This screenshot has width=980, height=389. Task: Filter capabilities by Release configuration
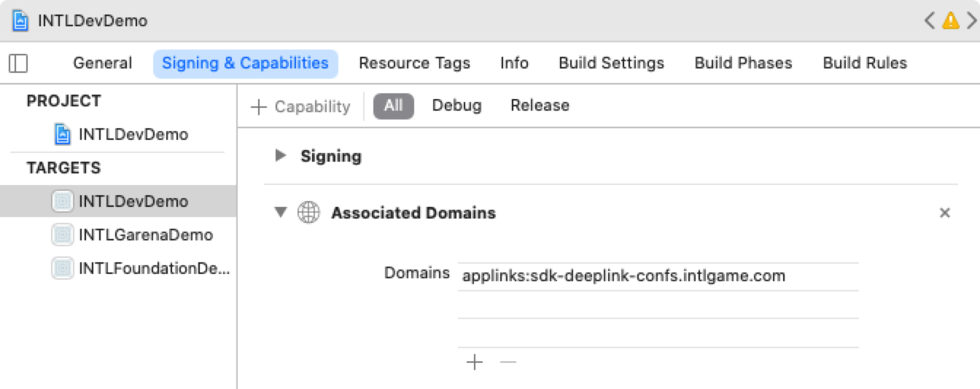[540, 106]
